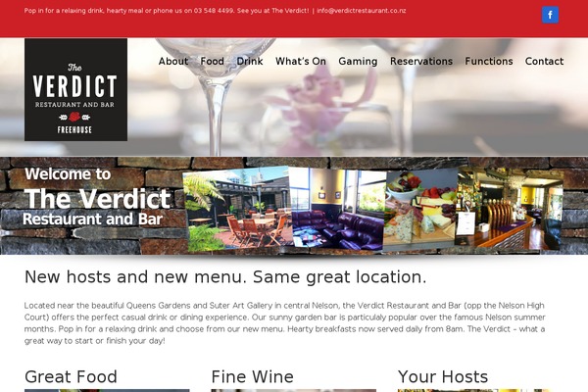Click the New hosts and new menu headline
Screen dimensions: 588x392
pyautogui.click(x=225, y=277)
